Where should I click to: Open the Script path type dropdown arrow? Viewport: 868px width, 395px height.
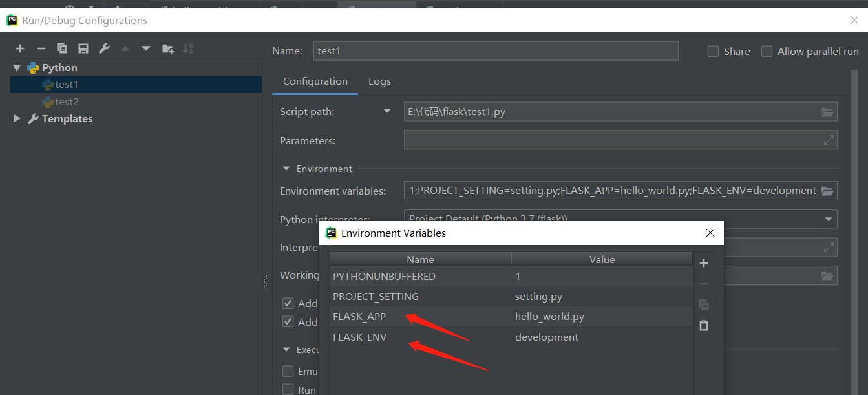pyautogui.click(x=387, y=111)
